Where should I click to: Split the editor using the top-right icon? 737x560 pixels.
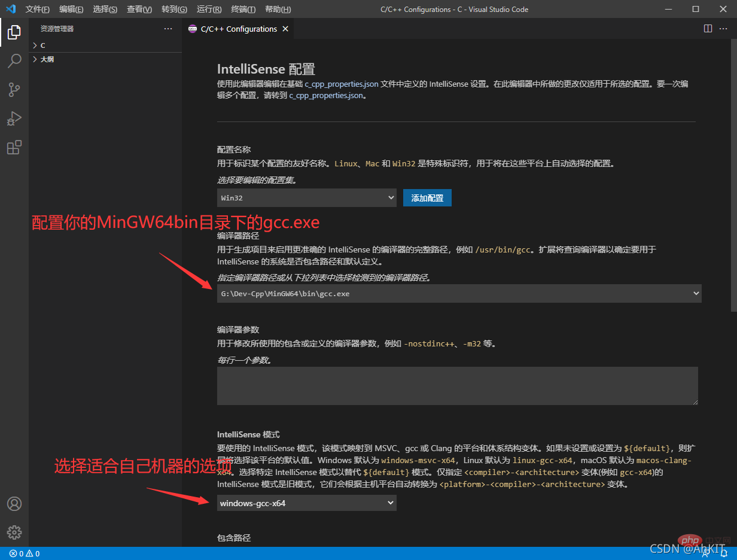tap(708, 28)
